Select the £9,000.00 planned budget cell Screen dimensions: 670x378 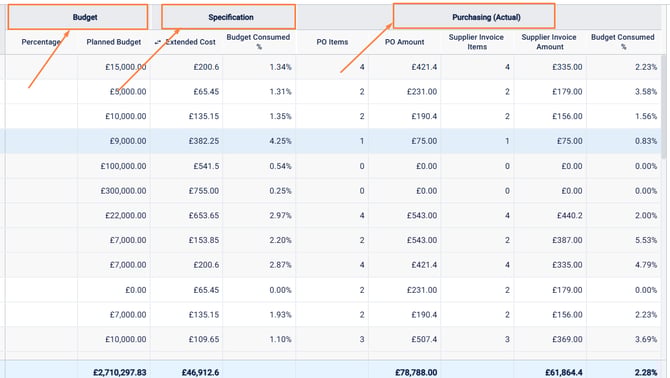128,141
